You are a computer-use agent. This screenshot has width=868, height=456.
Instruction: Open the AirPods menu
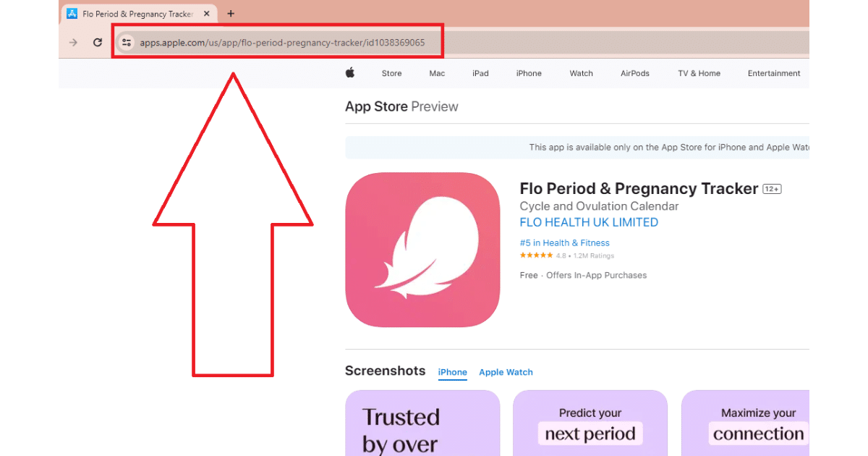tap(635, 73)
